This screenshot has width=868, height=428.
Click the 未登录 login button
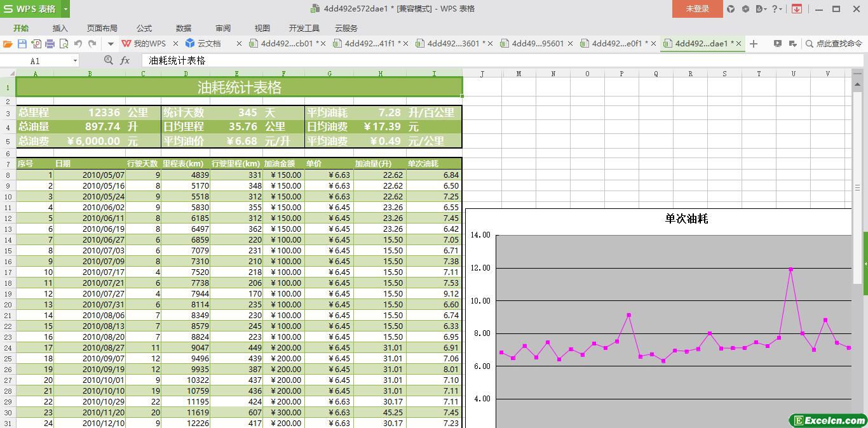(697, 9)
